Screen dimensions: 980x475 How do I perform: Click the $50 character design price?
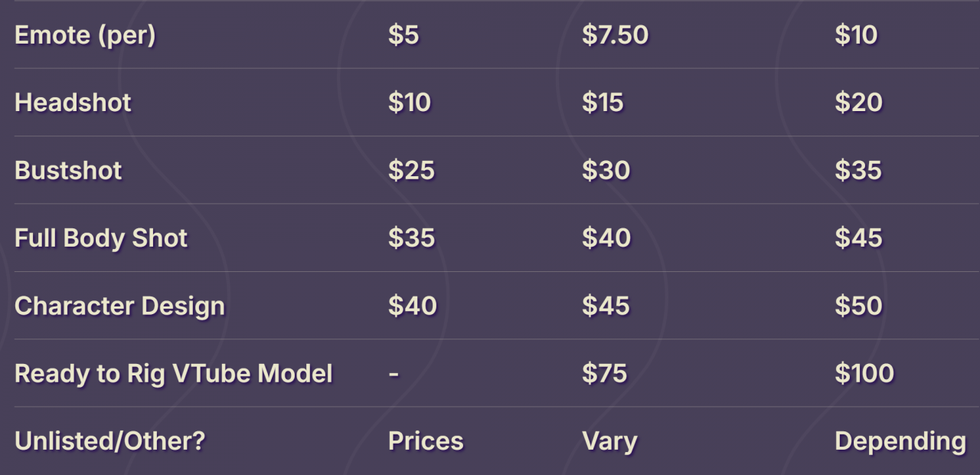point(859,306)
